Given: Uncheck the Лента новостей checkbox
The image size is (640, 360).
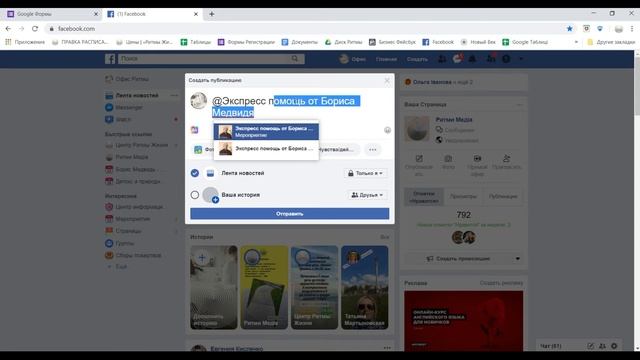Looking at the screenshot, I should [195, 173].
